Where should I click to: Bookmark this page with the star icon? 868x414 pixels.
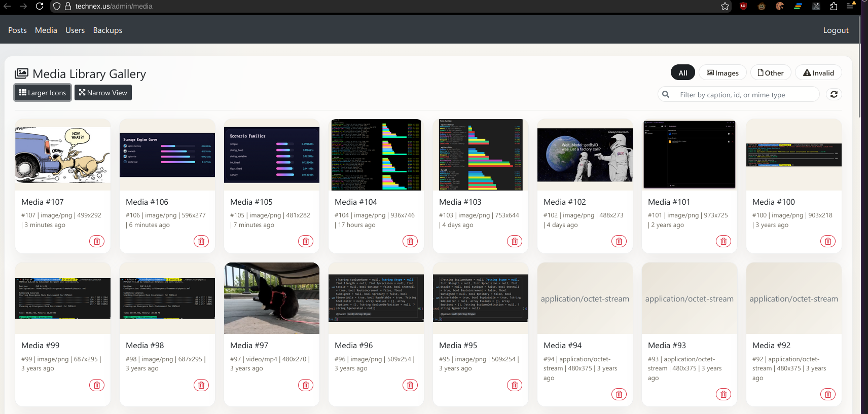pyautogui.click(x=725, y=7)
